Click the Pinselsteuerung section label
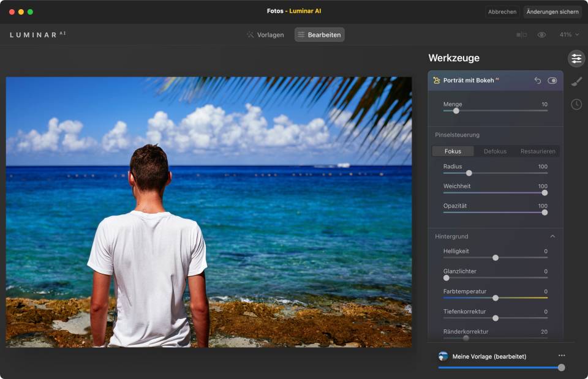 (x=457, y=135)
